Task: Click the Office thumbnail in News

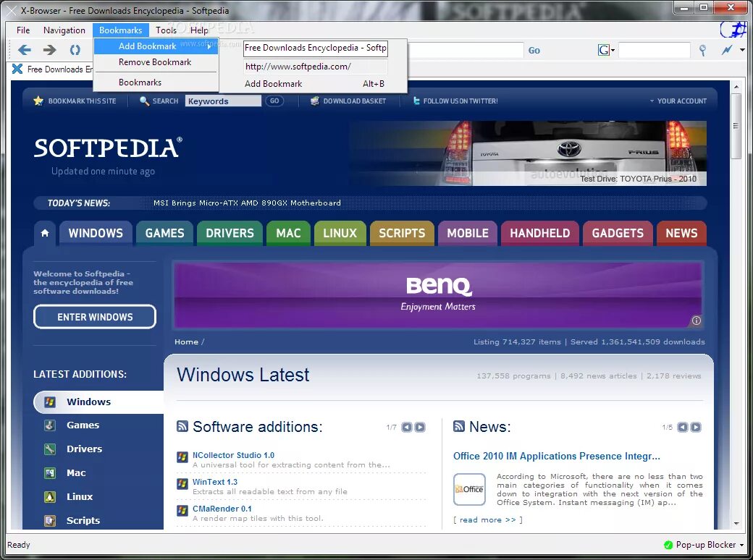Action: pos(469,490)
